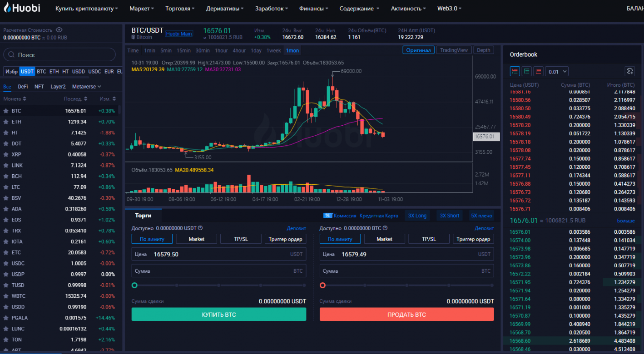This screenshot has height=354, width=644.
Task: Click Больше link in orderbook
Action: click(626, 221)
